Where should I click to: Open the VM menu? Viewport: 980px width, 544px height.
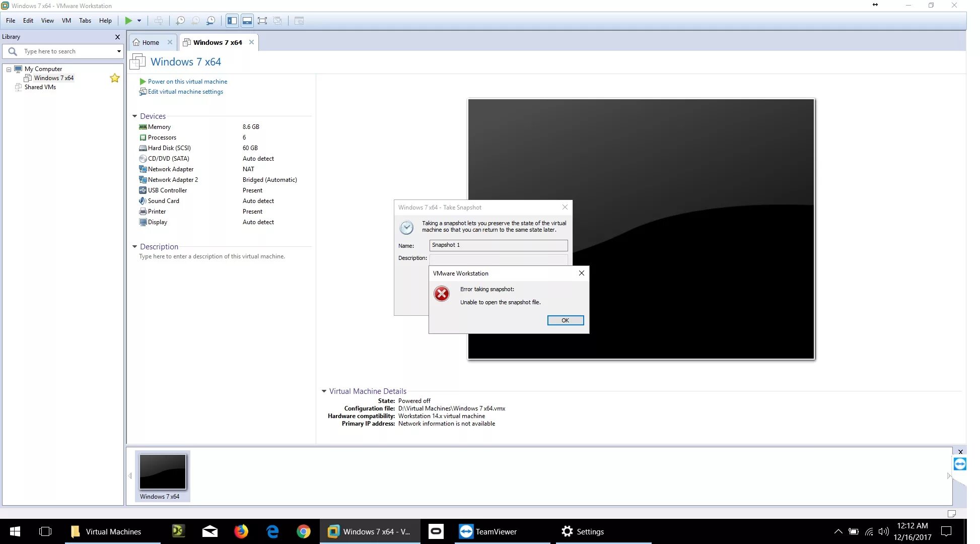[66, 21]
